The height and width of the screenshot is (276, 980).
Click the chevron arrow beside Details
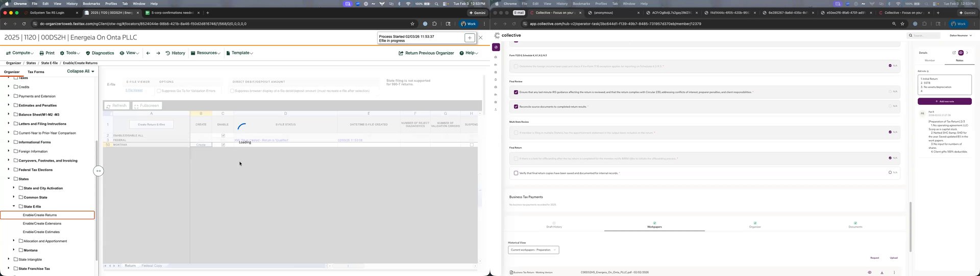click(967, 53)
